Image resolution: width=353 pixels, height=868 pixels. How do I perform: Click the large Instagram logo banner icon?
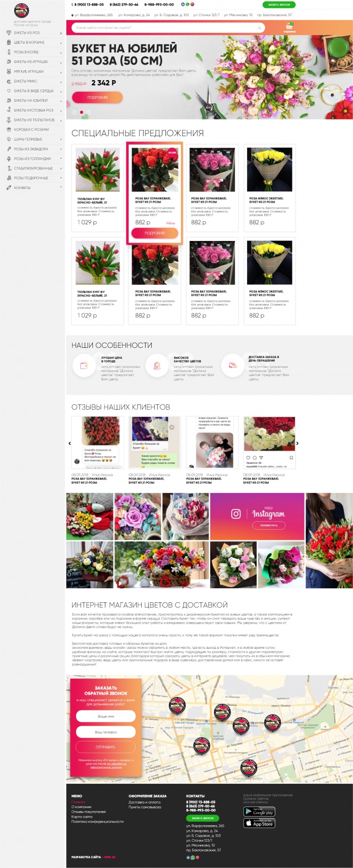[x=236, y=514]
